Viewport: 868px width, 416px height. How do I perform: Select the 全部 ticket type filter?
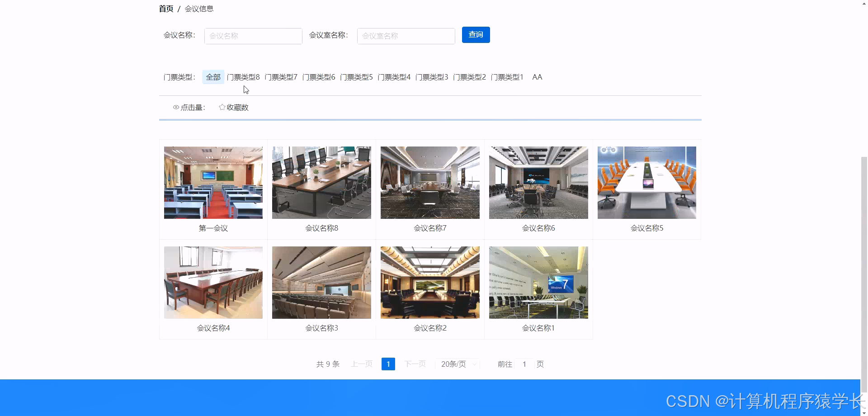pyautogui.click(x=213, y=77)
